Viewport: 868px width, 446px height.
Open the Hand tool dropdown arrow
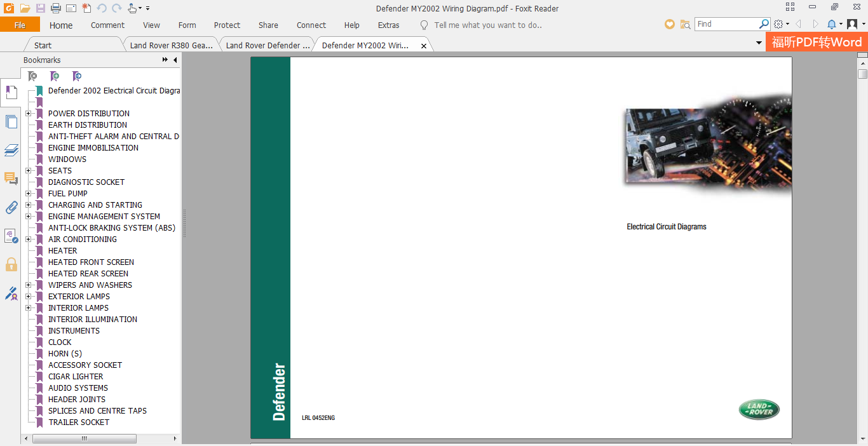point(140,9)
